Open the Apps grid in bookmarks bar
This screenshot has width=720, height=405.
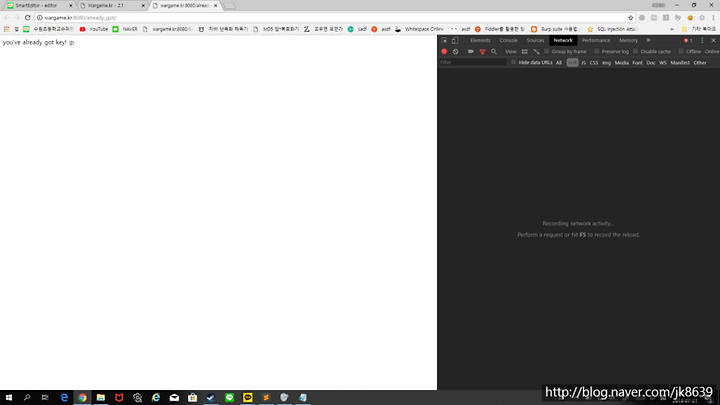tap(6, 29)
